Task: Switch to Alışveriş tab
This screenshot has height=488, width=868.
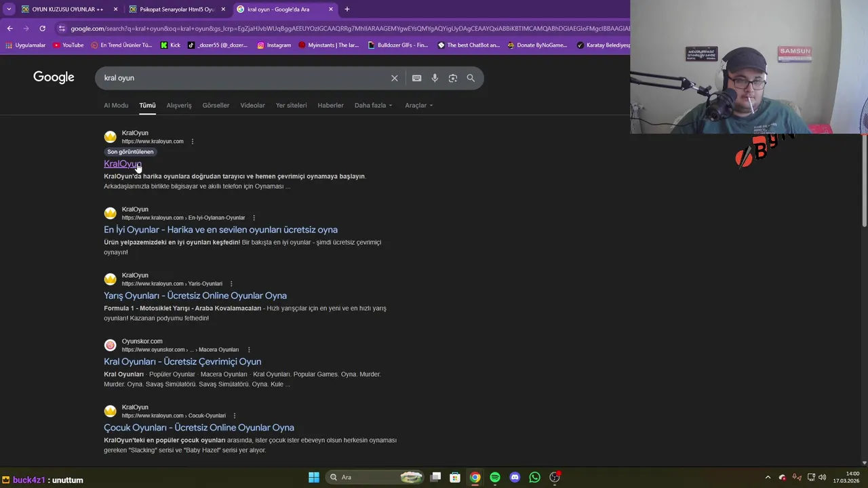Action: point(179,105)
